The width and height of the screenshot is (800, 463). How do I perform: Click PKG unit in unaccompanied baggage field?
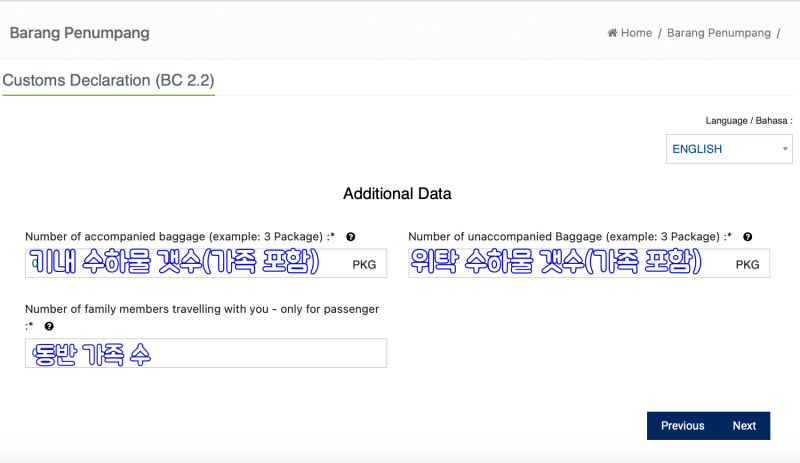747,264
